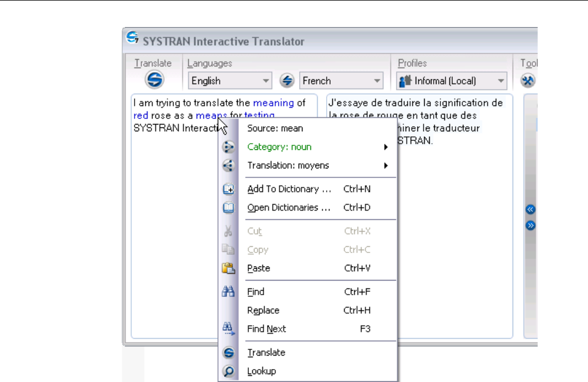Image resolution: width=588 pixels, height=382 pixels.
Task: Click the right double-chevron panel button
Action: pos(530,225)
